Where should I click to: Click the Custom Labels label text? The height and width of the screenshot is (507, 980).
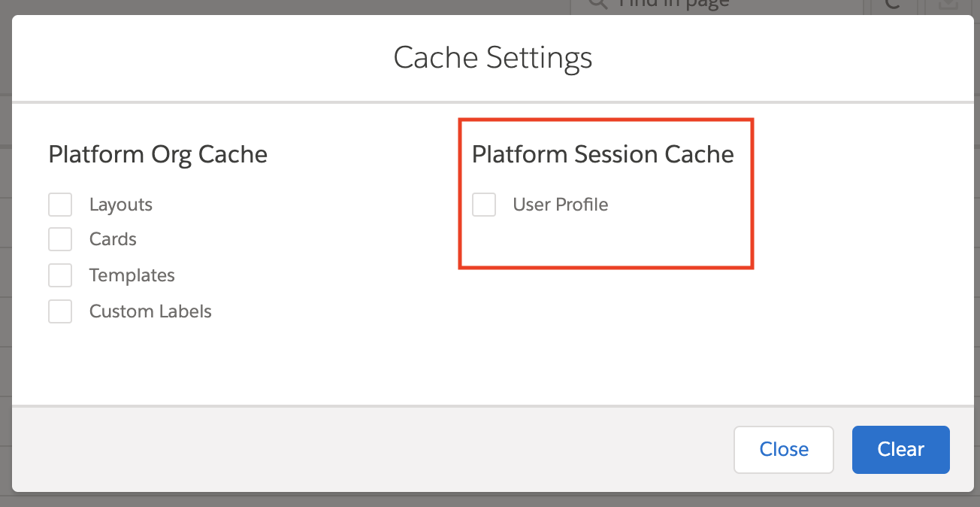pos(150,311)
